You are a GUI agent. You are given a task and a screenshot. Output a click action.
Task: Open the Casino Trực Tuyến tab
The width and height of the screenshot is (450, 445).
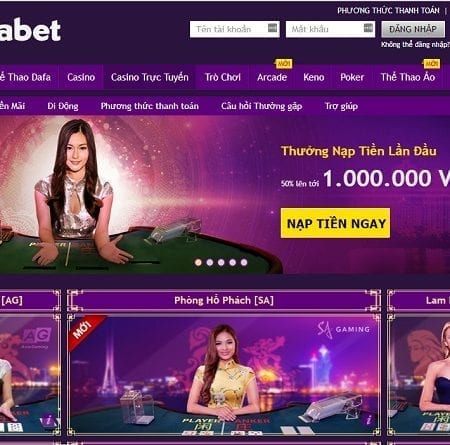tap(150, 77)
